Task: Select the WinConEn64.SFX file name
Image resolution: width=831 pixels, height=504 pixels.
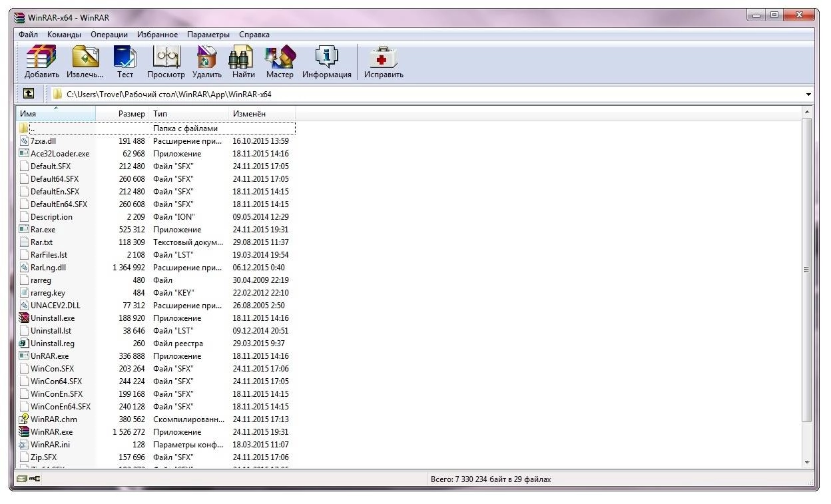Action: point(61,407)
